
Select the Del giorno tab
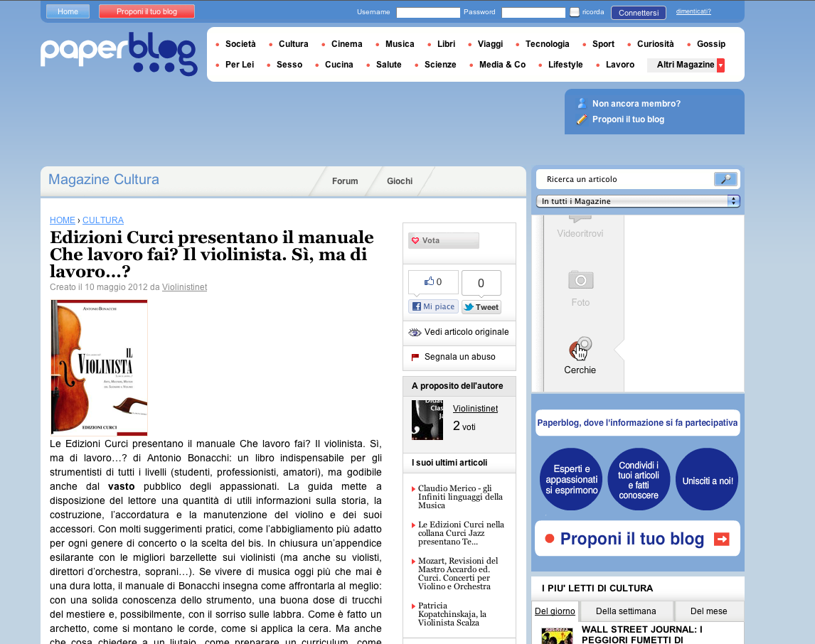(x=555, y=611)
